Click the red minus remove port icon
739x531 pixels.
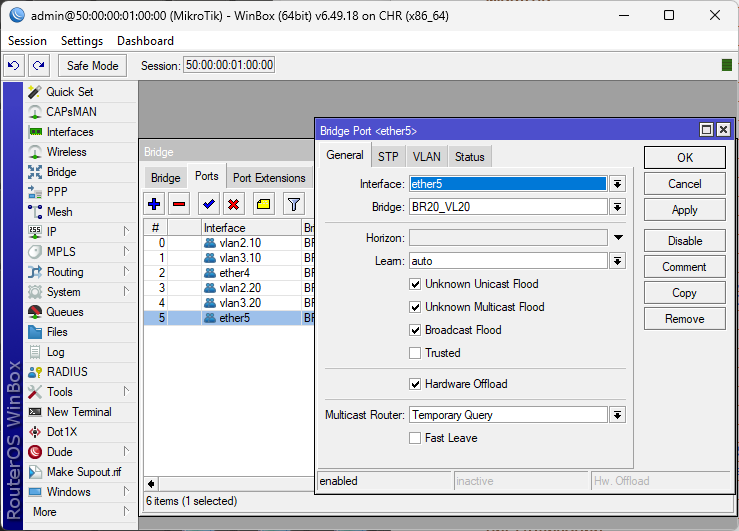[x=179, y=204]
